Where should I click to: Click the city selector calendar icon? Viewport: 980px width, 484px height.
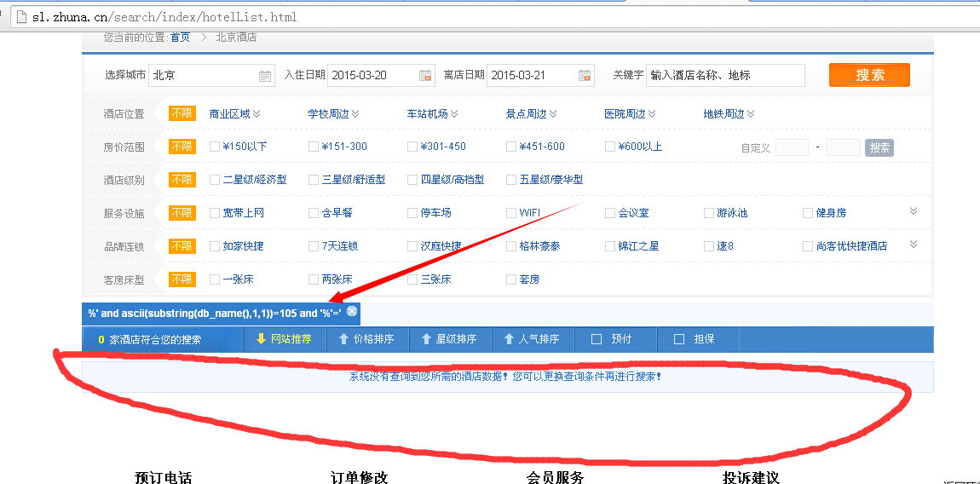click(x=265, y=76)
